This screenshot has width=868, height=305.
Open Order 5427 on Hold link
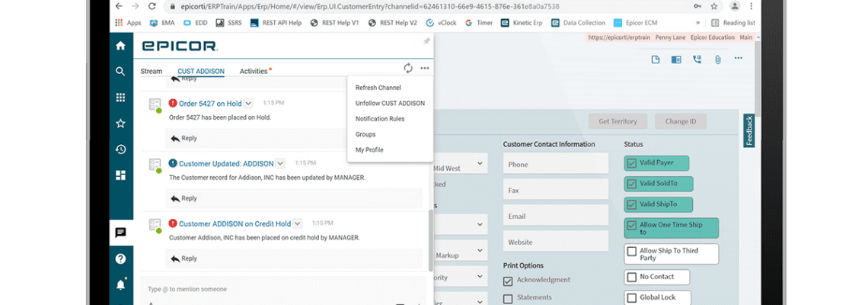pyautogui.click(x=210, y=103)
